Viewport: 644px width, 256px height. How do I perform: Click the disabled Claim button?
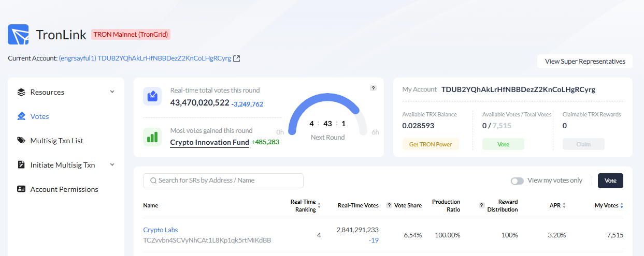583,144
